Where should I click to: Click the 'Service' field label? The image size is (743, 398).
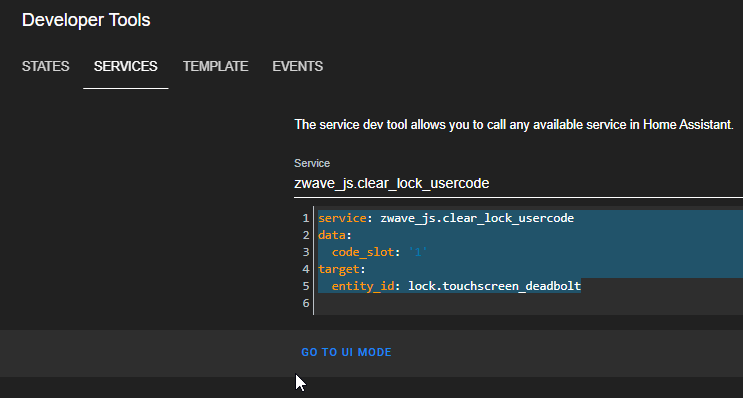point(312,163)
